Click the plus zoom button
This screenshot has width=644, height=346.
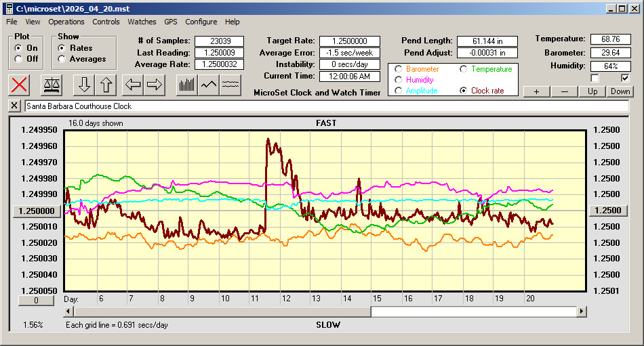(x=536, y=91)
